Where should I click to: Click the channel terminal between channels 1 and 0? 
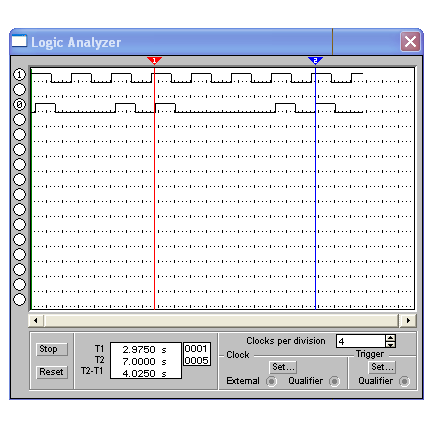point(19,89)
